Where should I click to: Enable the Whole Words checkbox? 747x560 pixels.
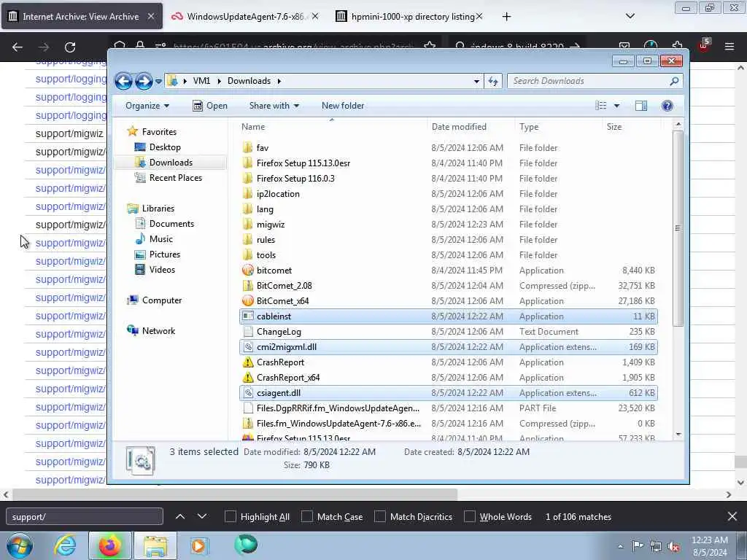click(x=470, y=517)
